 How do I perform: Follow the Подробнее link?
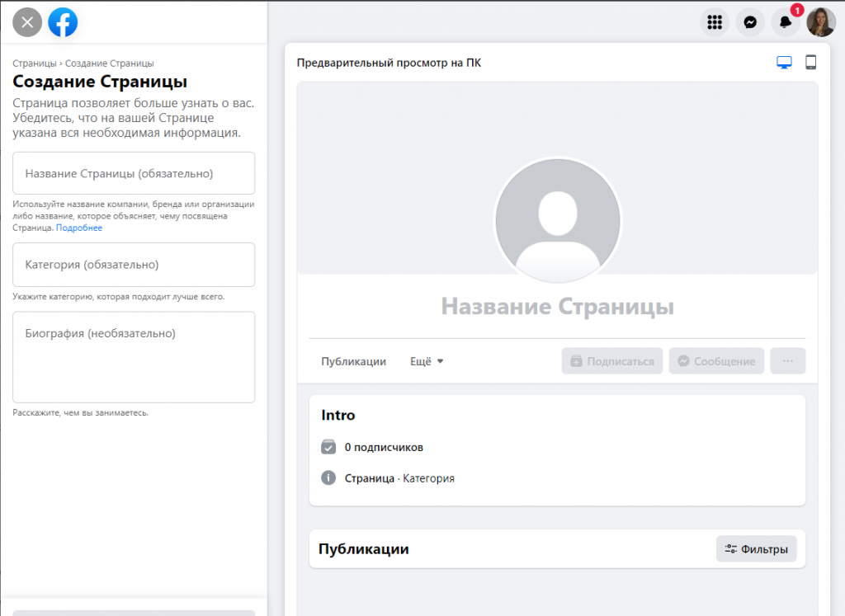[79, 228]
